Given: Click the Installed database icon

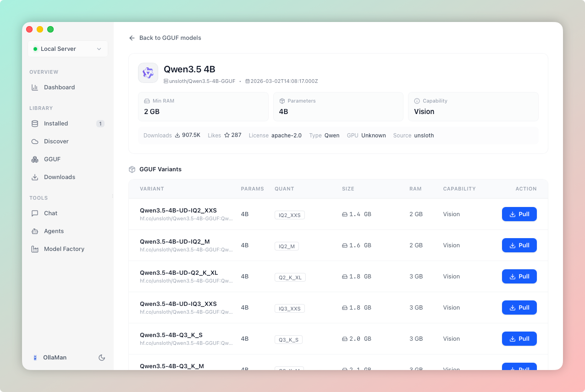Looking at the screenshot, I should [x=35, y=124].
